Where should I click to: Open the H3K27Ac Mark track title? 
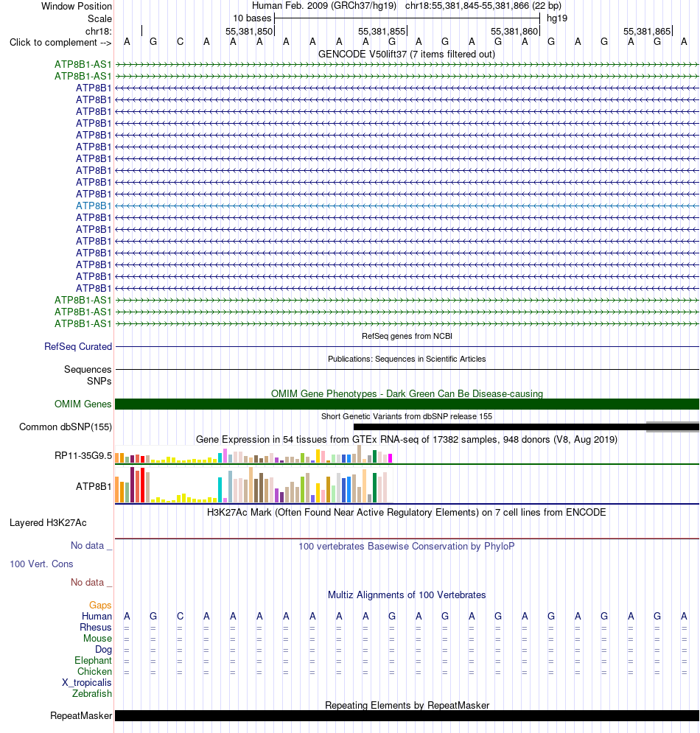click(407, 512)
